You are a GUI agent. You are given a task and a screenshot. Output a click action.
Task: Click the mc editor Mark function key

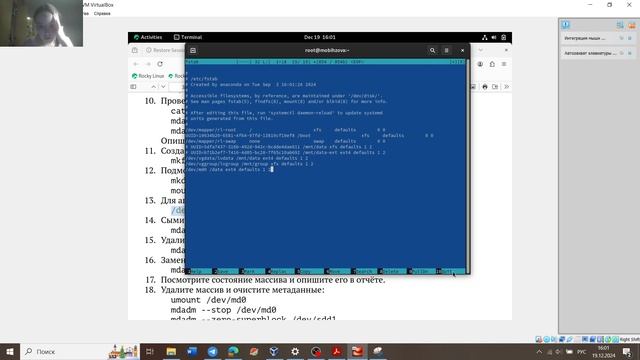tap(251, 271)
